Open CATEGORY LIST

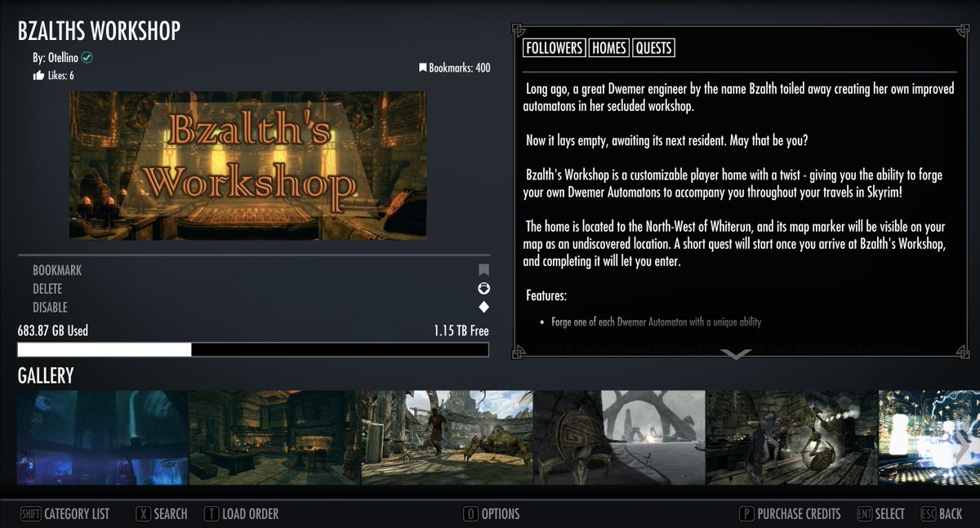[77, 514]
